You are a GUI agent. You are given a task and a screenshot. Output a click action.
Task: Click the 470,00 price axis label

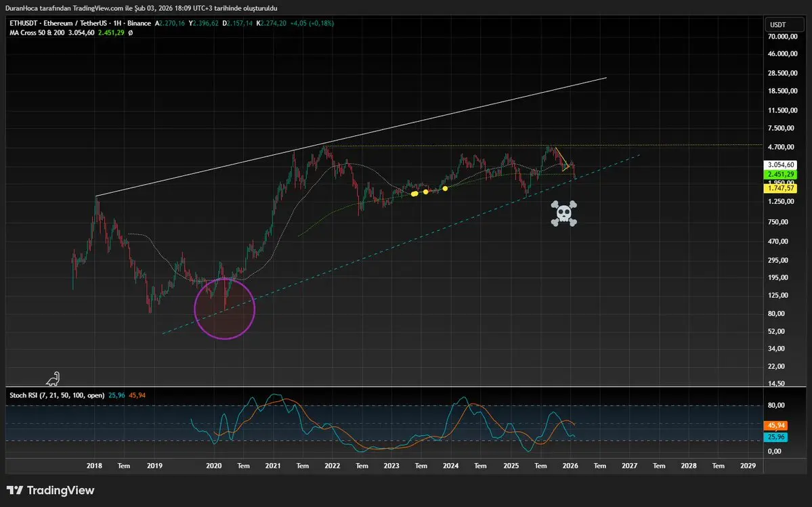pos(778,241)
